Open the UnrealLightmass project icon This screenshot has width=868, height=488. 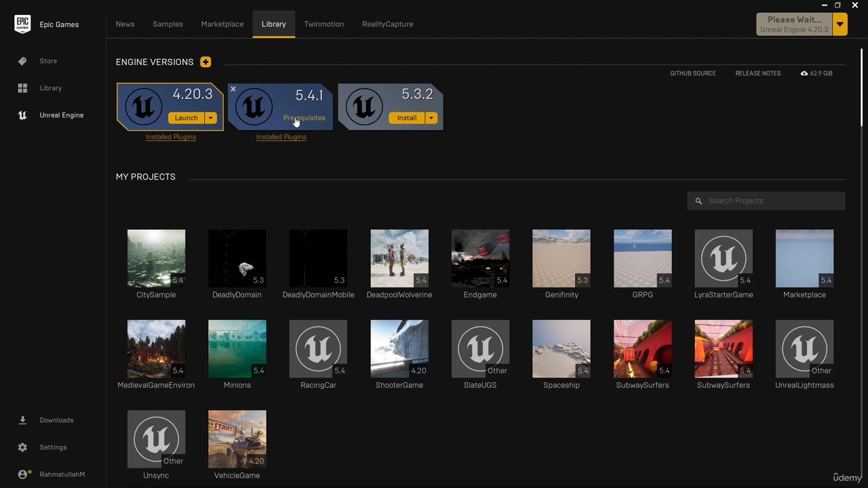[x=804, y=348]
